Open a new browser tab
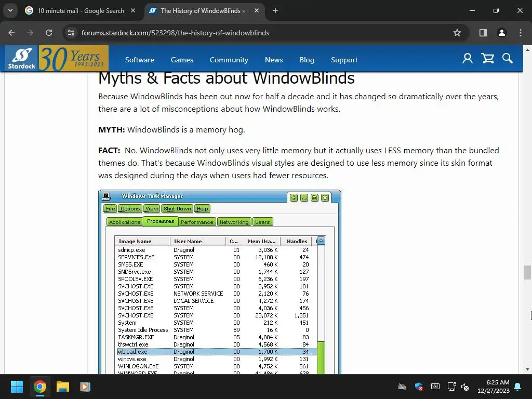Viewport: 532px width, 399px height. point(275,10)
